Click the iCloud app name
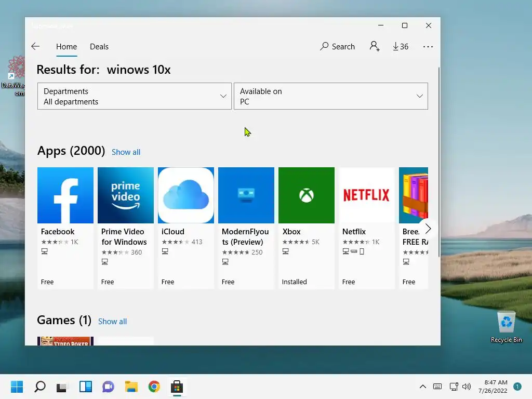This screenshot has width=532, height=399. point(172,231)
